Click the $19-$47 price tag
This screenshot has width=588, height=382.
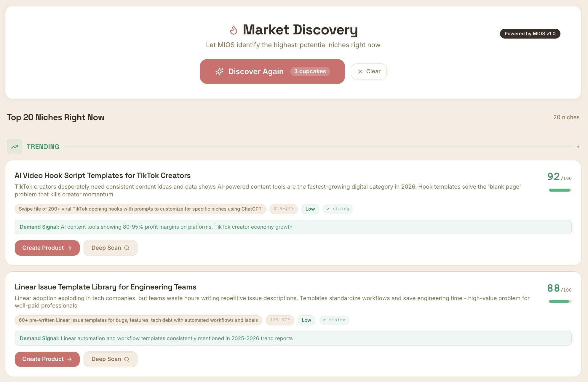tap(283, 209)
